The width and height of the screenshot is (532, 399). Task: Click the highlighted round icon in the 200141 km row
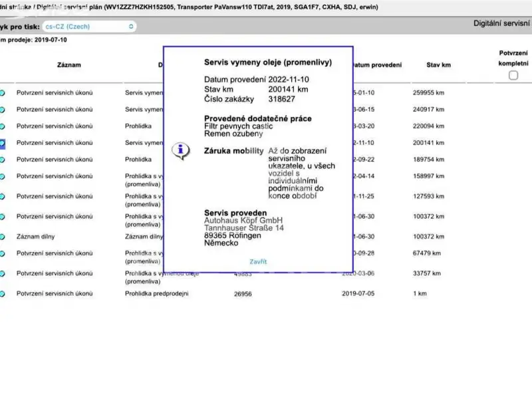(2, 143)
